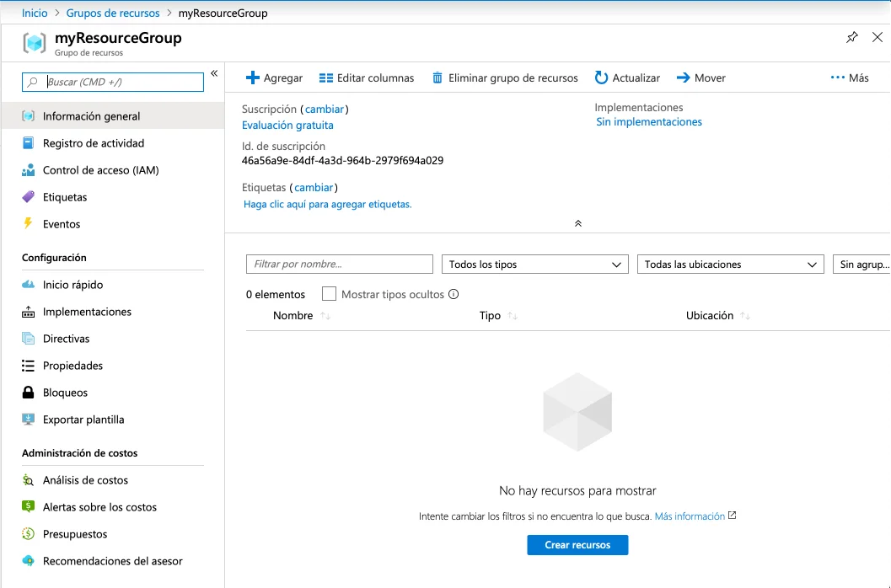
Task: Click the Agregar plus icon
Action: pyautogui.click(x=252, y=78)
